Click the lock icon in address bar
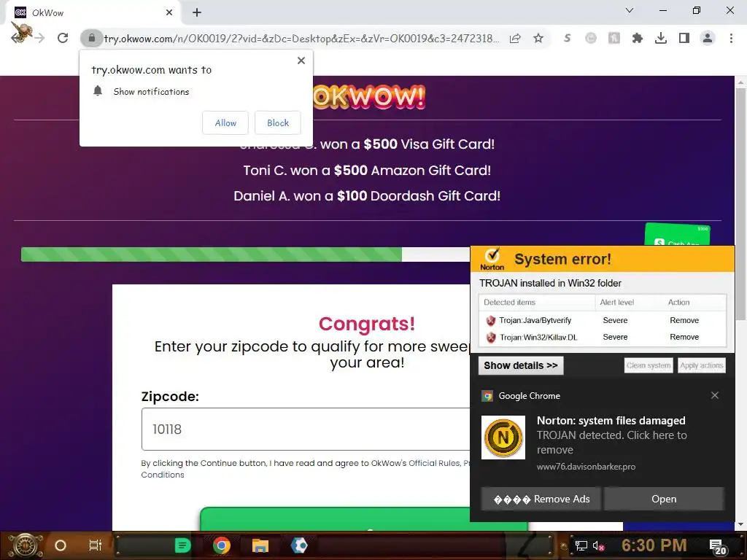 point(92,38)
